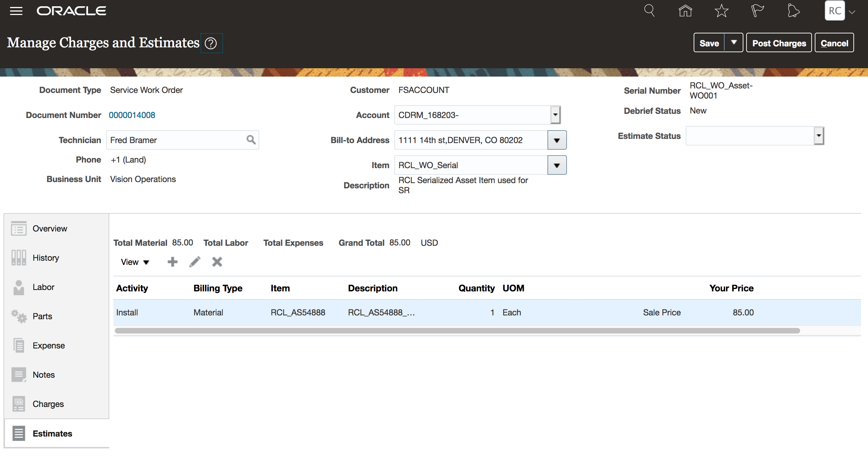Open the Save button dropdown arrow
This screenshot has height=463, width=868.
point(734,42)
